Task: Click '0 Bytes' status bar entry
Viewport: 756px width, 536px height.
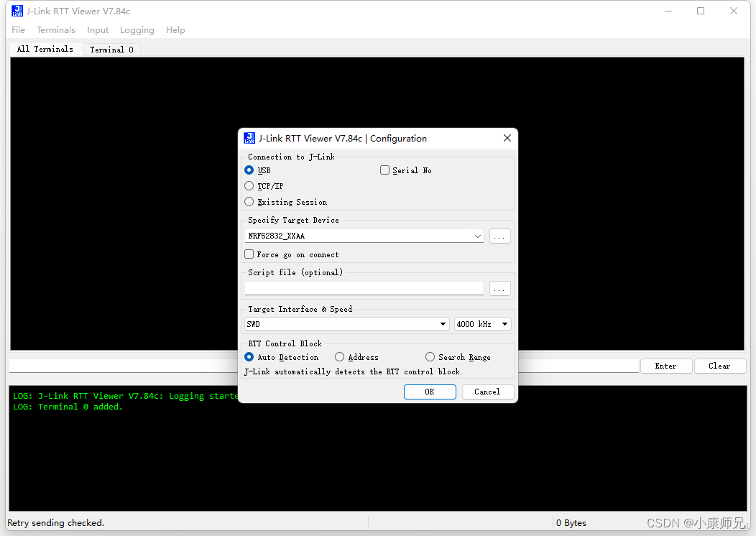Action: tap(571, 523)
